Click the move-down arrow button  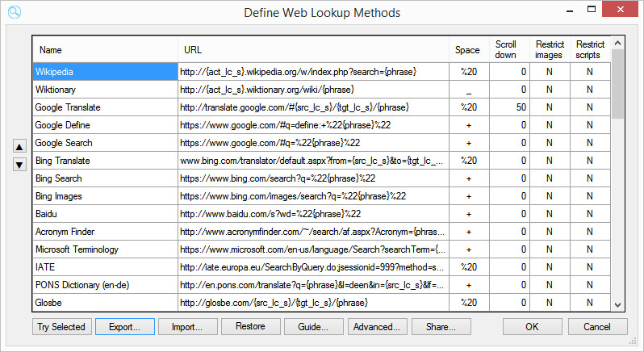pos(19,165)
